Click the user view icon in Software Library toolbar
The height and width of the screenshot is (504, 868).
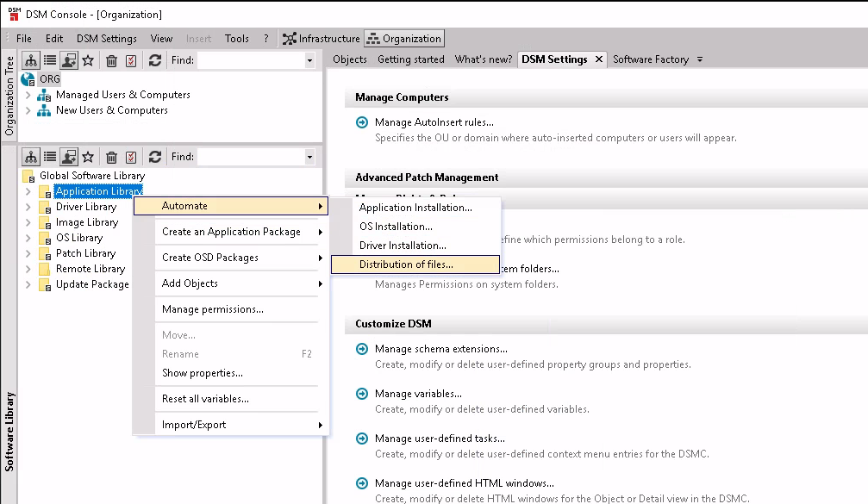pos(69,157)
